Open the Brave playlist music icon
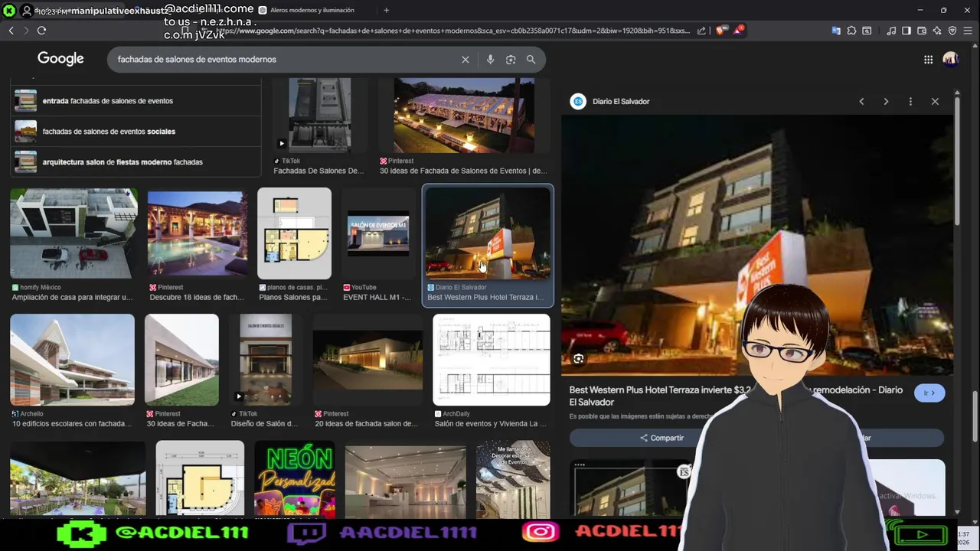 pos(891,31)
